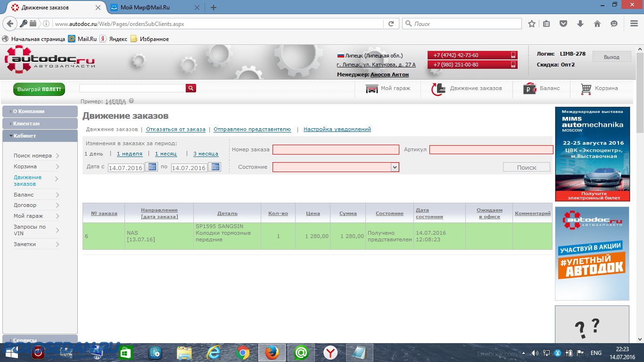Click the red search magnifier icon
Viewport: 644px width, 362px height.
pyautogui.click(x=191, y=88)
